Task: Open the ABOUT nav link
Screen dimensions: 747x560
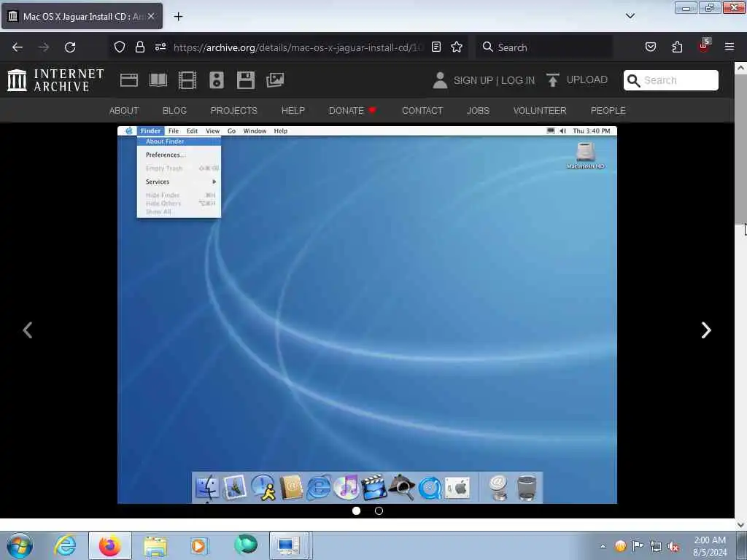Action: (x=124, y=111)
